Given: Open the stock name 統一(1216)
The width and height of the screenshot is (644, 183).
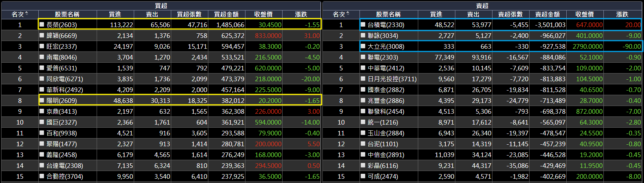Looking at the screenshot, I should point(383,122).
